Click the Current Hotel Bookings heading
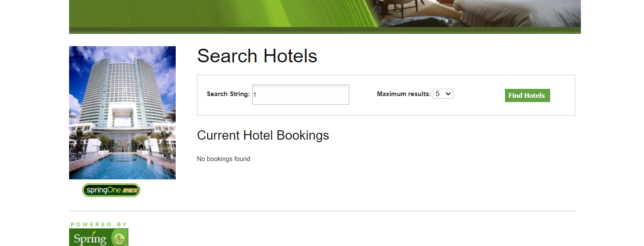Image resolution: width=644 pixels, height=246 pixels. click(263, 135)
